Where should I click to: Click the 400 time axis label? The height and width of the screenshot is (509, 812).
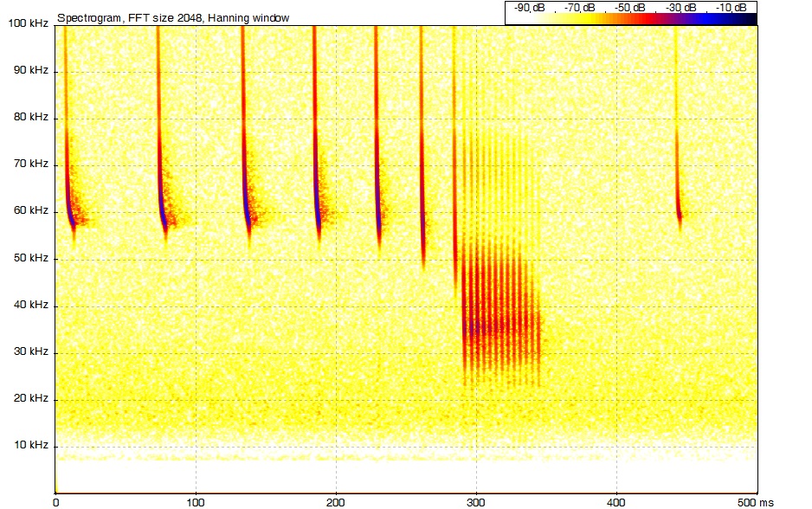(616, 502)
